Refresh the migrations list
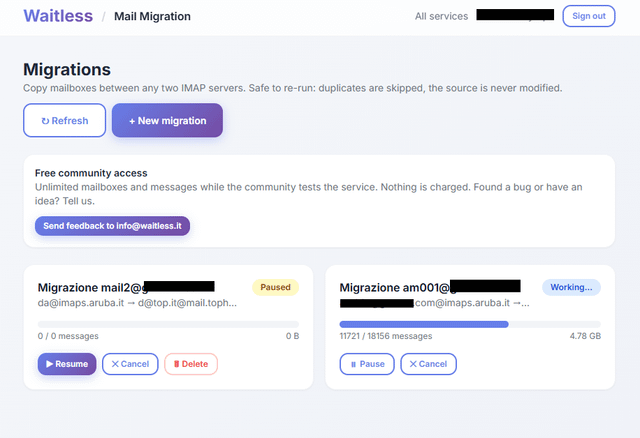640x438 pixels. pyautogui.click(x=64, y=120)
